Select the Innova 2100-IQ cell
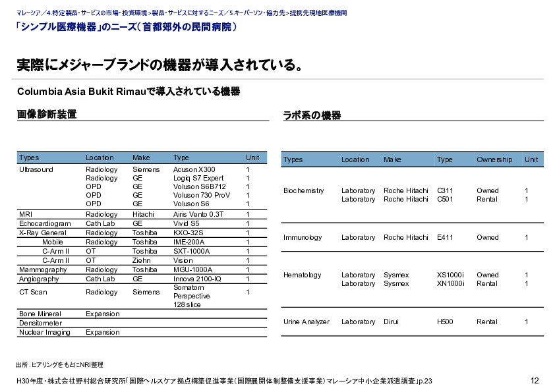This screenshot has height=392, width=555. point(197,279)
